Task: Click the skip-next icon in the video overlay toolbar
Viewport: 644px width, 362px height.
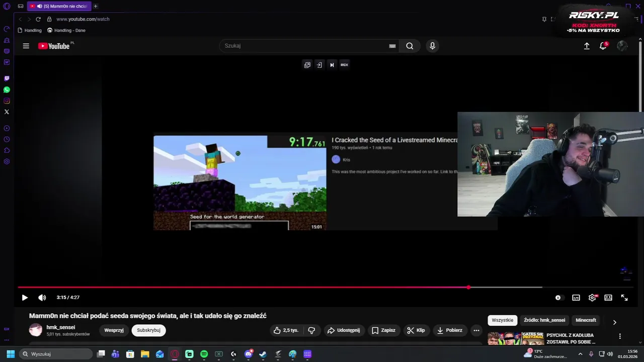Action: click(332, 65)
